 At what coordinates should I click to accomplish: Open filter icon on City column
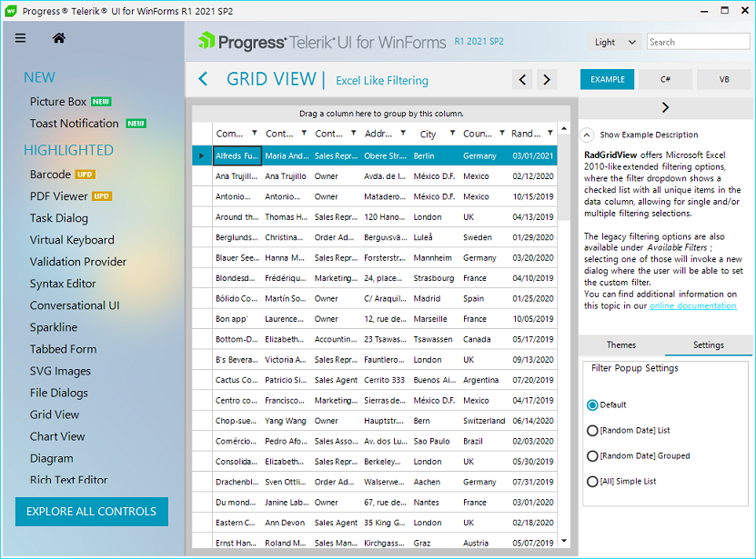click(452, 133)
